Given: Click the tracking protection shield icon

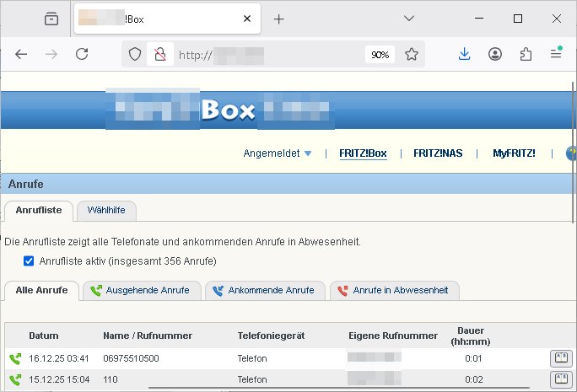Looking at the screenshot, I should 135,54.
